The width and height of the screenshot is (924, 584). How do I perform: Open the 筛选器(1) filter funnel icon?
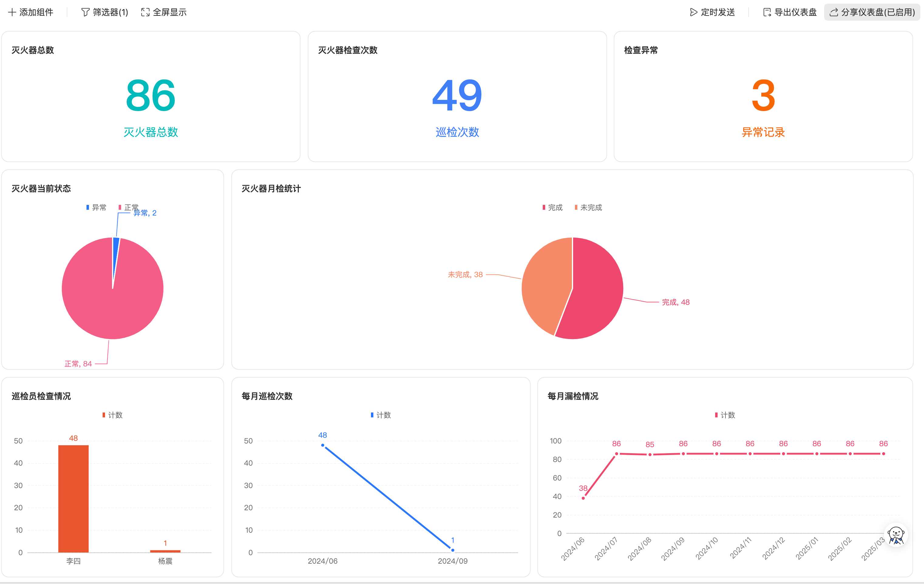(x=85, y=12)
